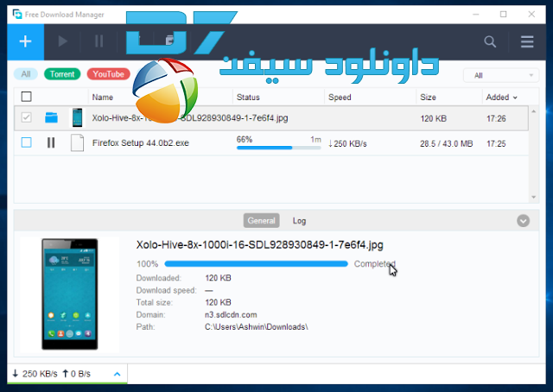Screen dimensions: 553x392
Task: Minimize the Free Download Manager window
Action: point(476,14)
